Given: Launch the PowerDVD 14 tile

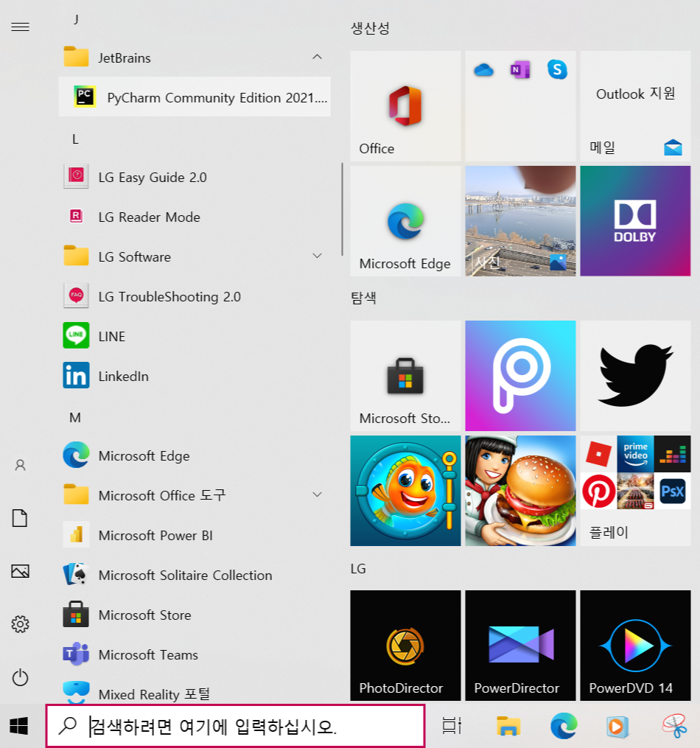Looking at the screenshot, I should tap(635, 645).
